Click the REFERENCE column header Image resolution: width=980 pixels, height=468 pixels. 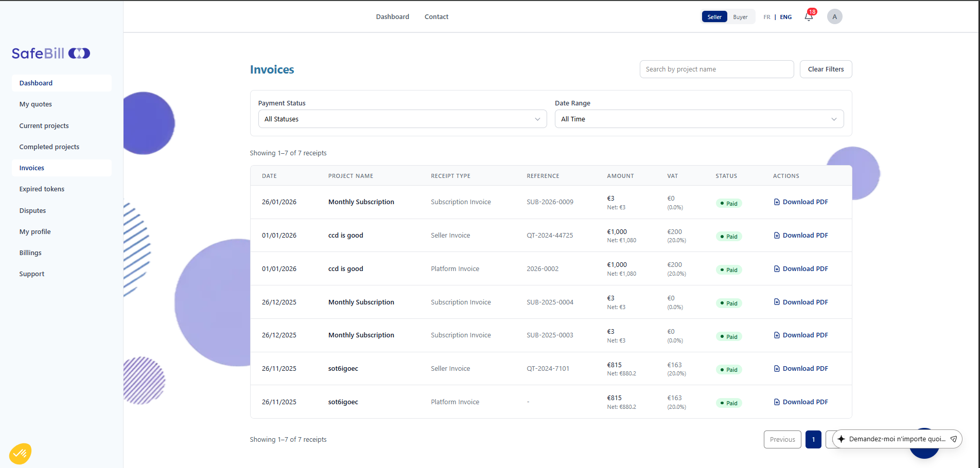[x=542, y=176]
